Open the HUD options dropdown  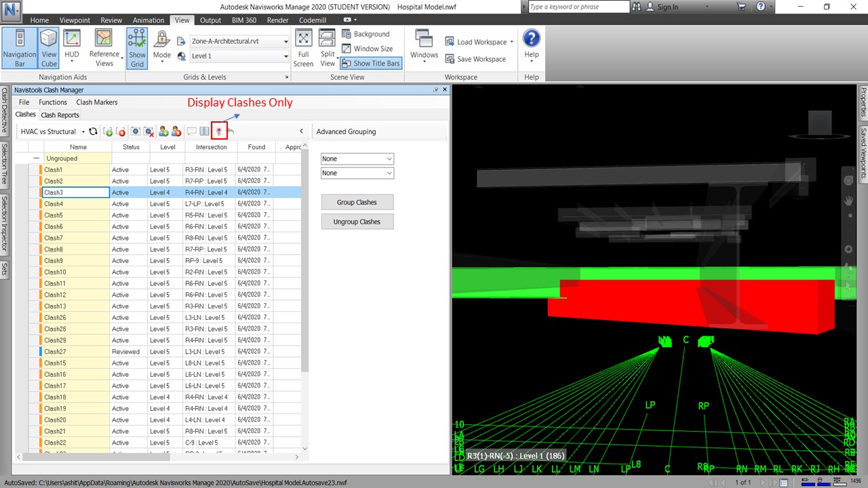72,48
